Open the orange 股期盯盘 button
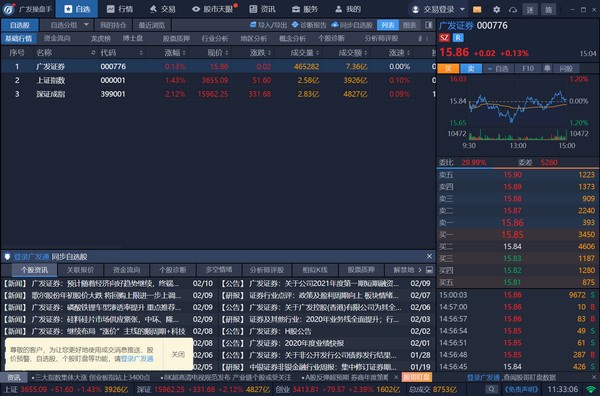Image resolution: width=600 pixels, height=396 pixels. pyautogui.click(x=416, y=377)
